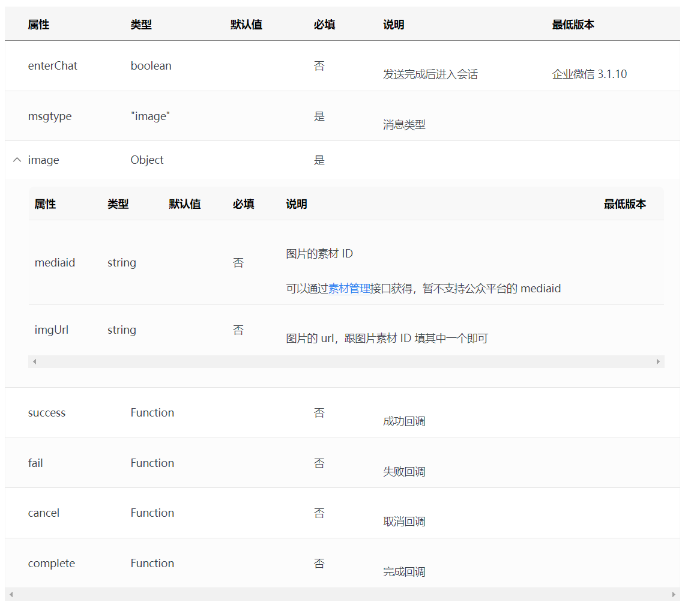Click the chevron beside image property
Screen dimensions: 700x605
pyautogui.click(x=17, y=160)
